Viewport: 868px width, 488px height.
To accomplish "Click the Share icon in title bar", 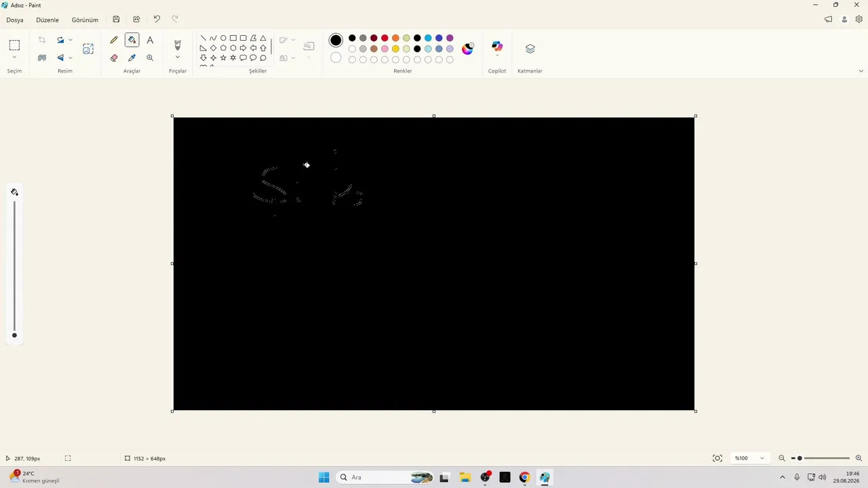I will click(136, 20).
